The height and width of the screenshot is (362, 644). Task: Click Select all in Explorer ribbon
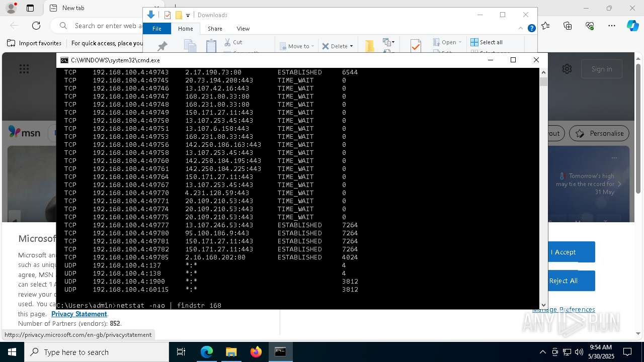[x=487, y=42]
